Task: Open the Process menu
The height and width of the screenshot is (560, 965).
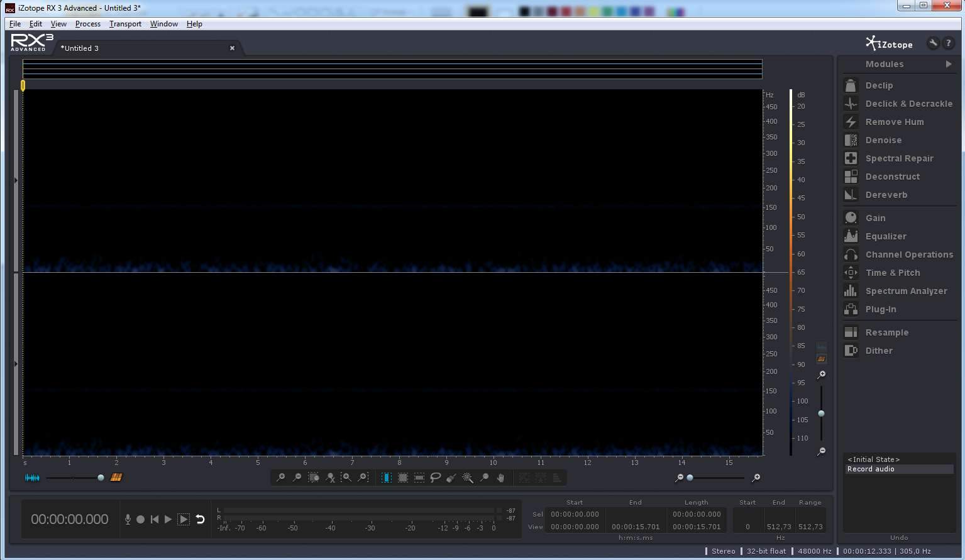Action: coord(87,24)
